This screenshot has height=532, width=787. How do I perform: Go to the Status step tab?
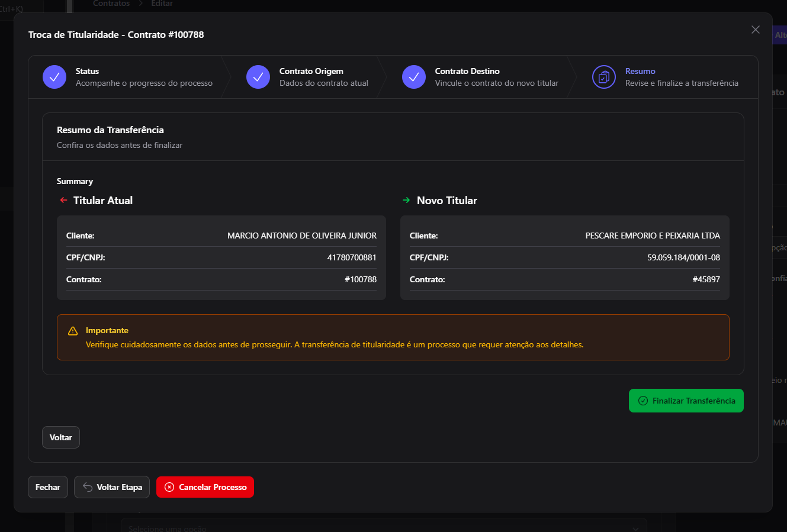(127, 77)
